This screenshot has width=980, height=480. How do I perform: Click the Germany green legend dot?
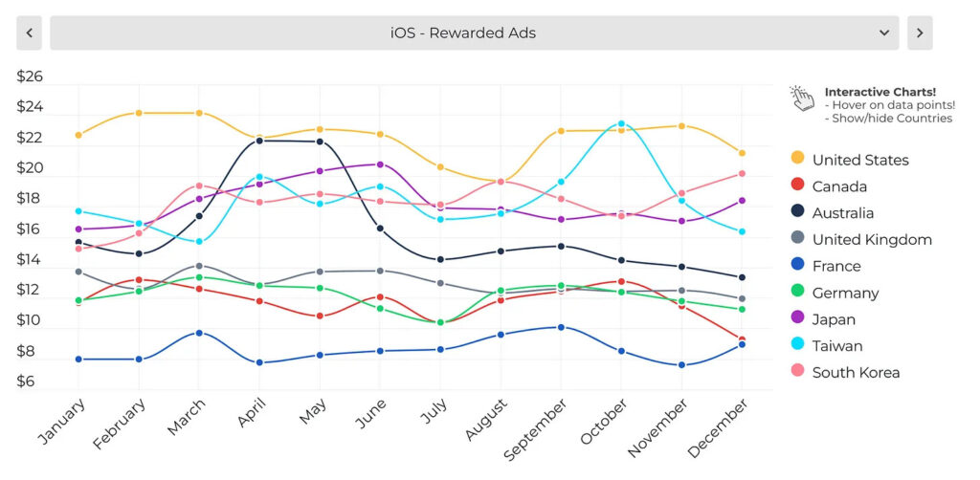[797, 293]
